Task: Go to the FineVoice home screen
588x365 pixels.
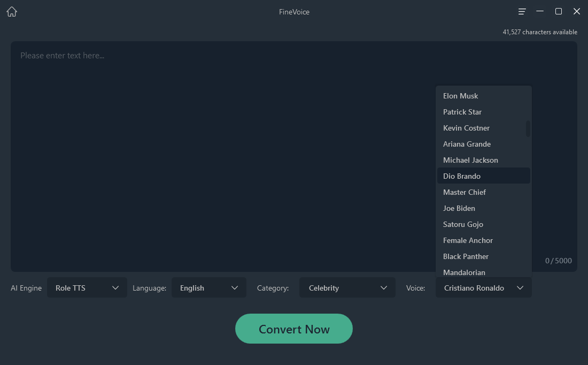Action: (12, 12)
